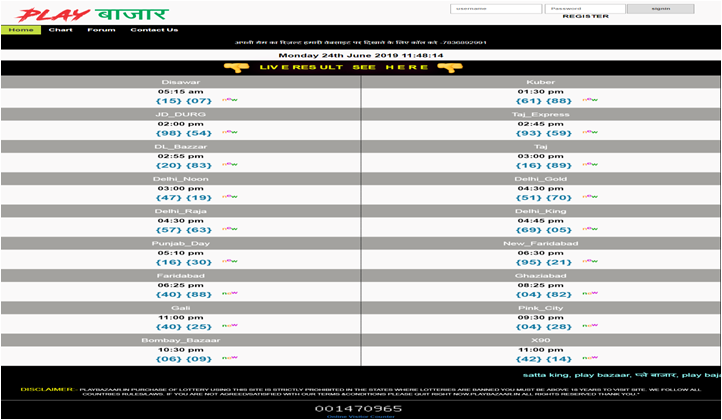
Task: Click the visitor counter number 001470965
Action: coord(358,408)
